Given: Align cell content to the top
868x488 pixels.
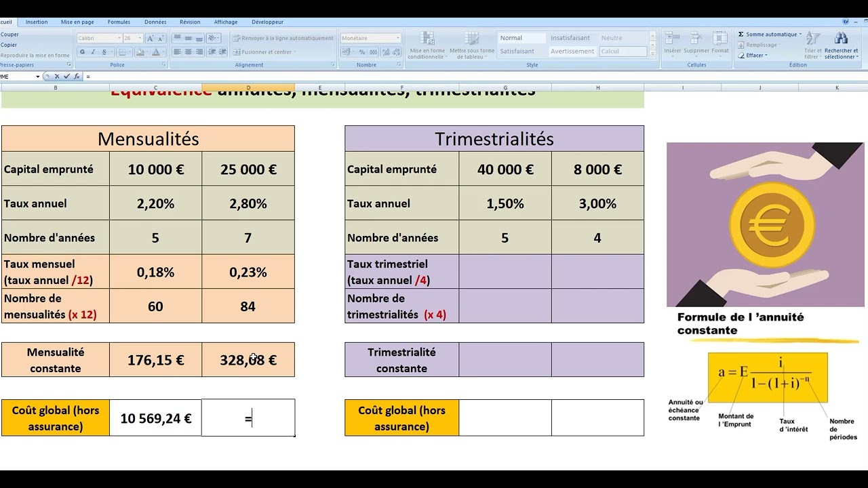Looking at the screenshot, I should tap(177, 38).
